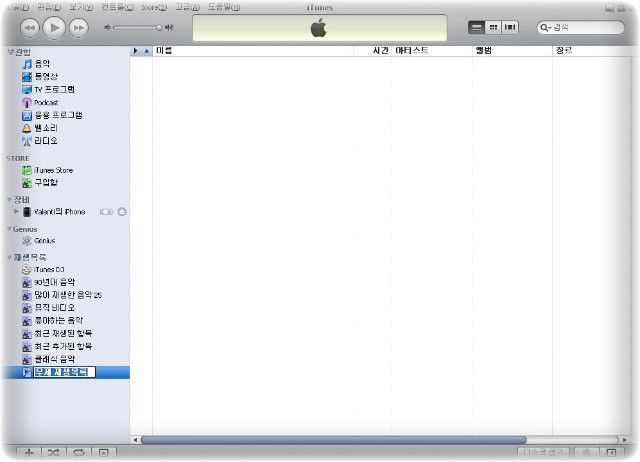Click the low-volume speaker icon

[x=107, y=27]
